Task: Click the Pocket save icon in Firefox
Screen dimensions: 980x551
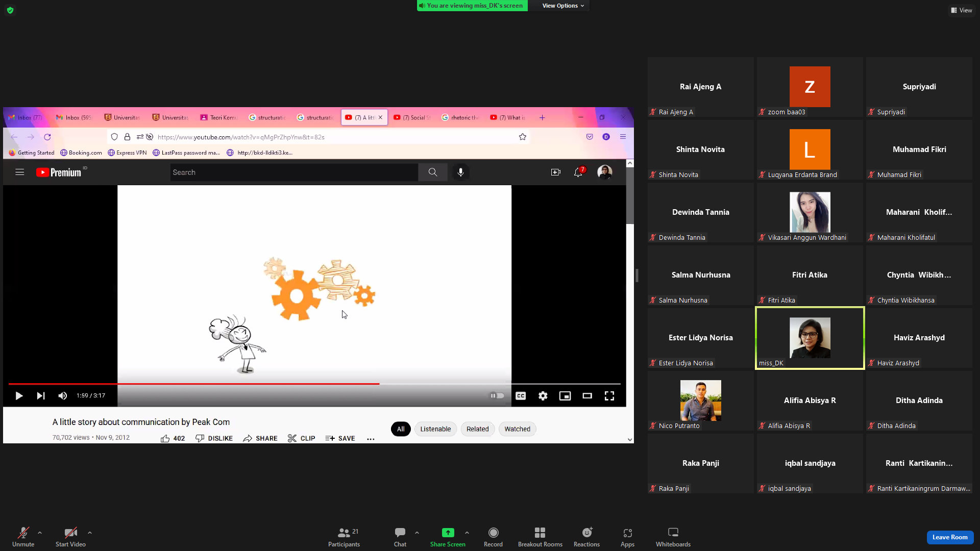Action: (x=590, y=137)
